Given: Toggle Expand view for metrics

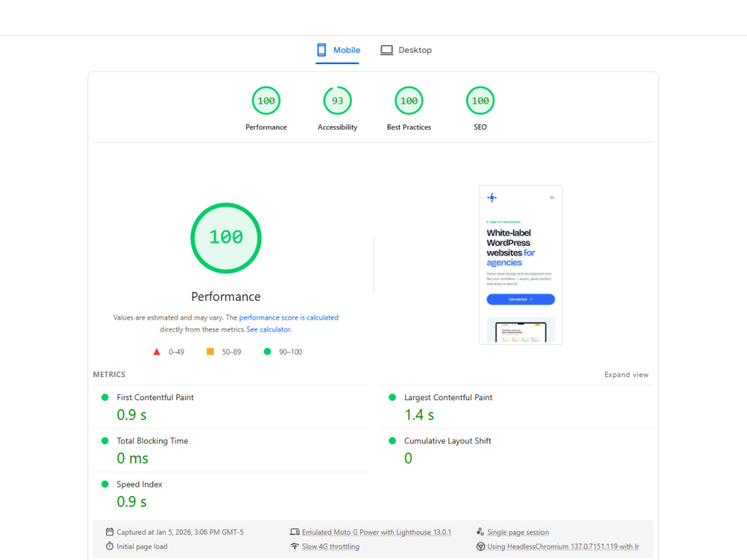Looking at the screenshot, I should [627, 375].
